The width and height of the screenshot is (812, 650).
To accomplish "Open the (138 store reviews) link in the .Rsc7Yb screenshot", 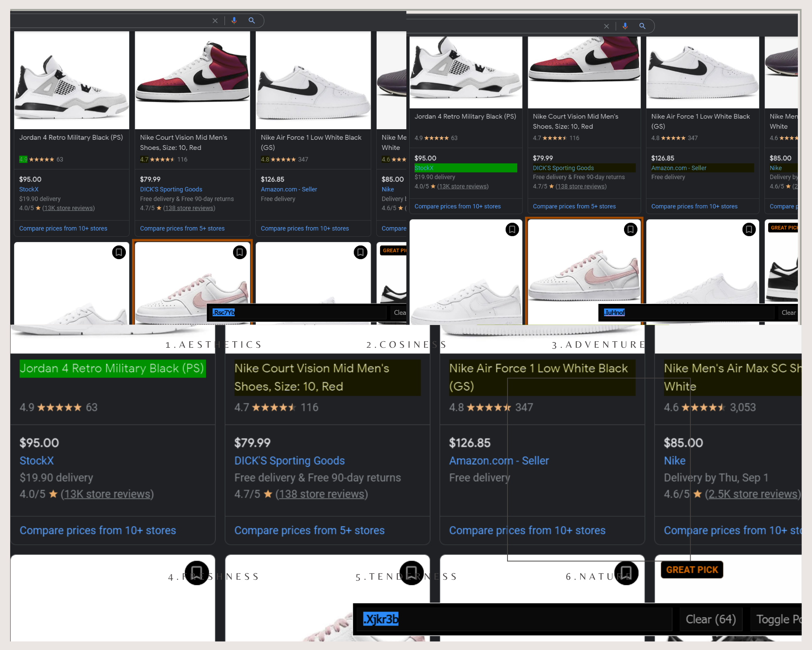I will tap(189, 208).
